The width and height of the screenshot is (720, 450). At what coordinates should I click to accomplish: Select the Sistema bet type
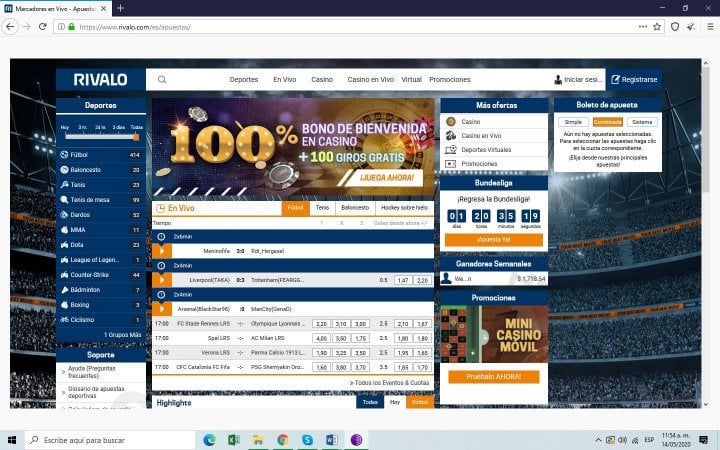(642, 122)
